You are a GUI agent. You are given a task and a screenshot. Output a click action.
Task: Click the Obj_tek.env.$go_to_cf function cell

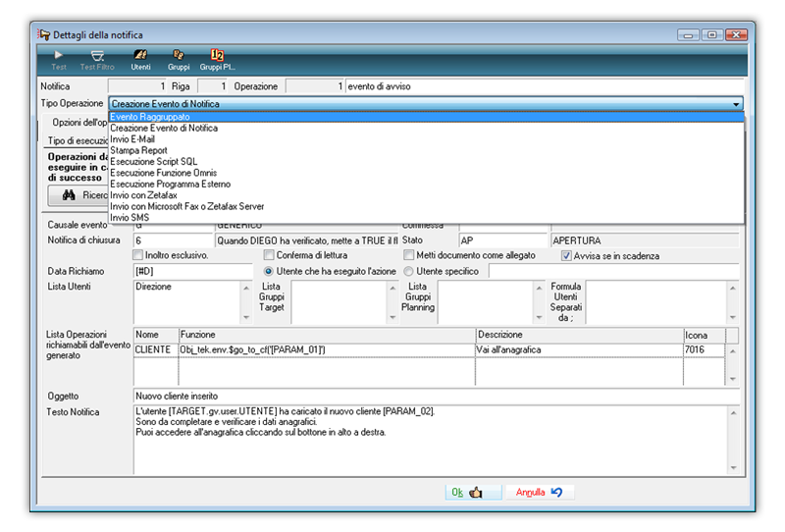[327, 349]
